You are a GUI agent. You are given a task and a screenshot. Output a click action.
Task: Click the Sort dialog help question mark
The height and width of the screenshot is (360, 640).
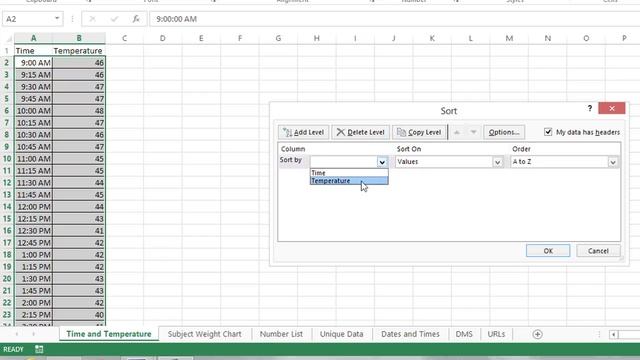pyautogui.click(x=589, y=108)
